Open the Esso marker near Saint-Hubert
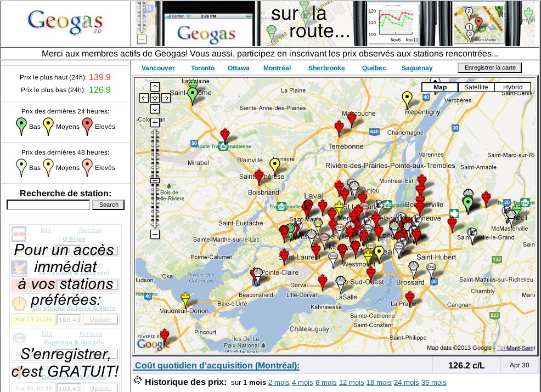 [431, 271]
